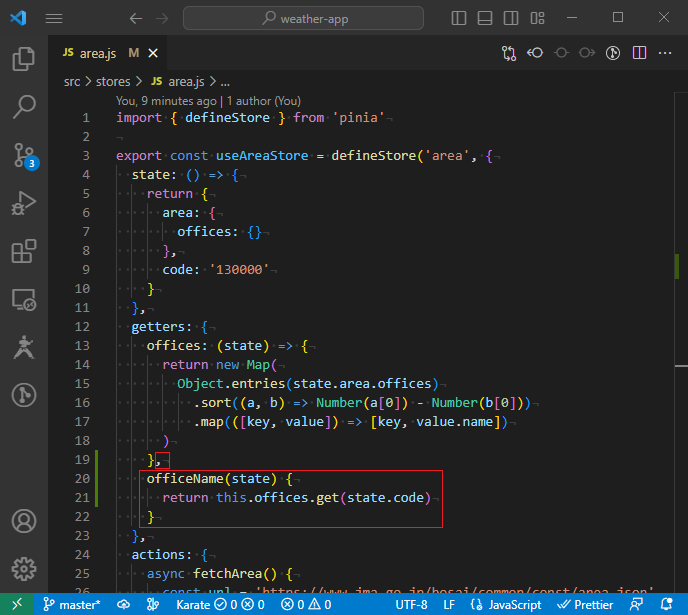Viewport: 688px width, 615px height.
Task: Open the git history icon in editor toolbar
Action: 613,54
